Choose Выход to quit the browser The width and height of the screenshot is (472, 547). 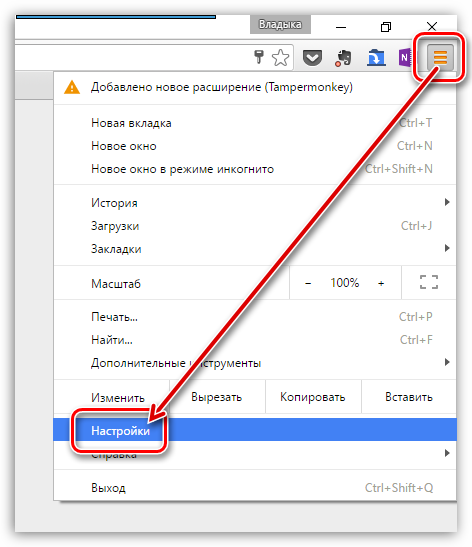[x=255, y=488]
